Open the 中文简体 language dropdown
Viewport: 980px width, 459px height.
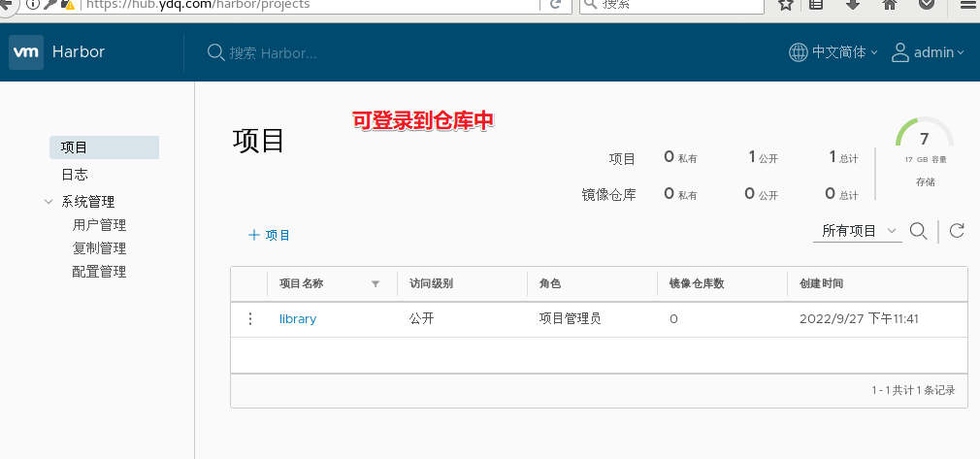[845, 52]
